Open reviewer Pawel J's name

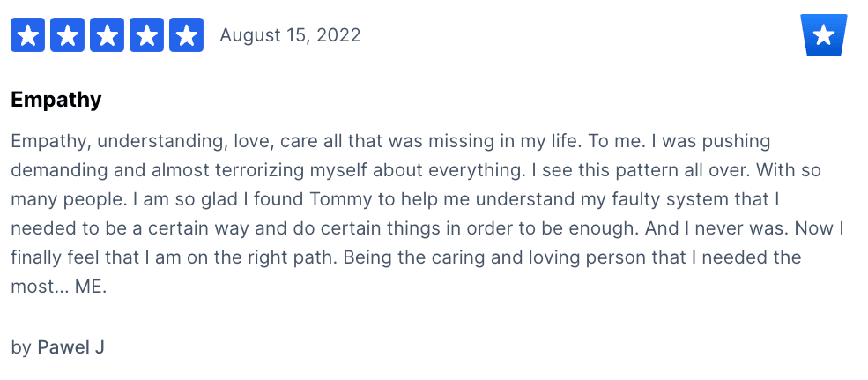(70, 348)
